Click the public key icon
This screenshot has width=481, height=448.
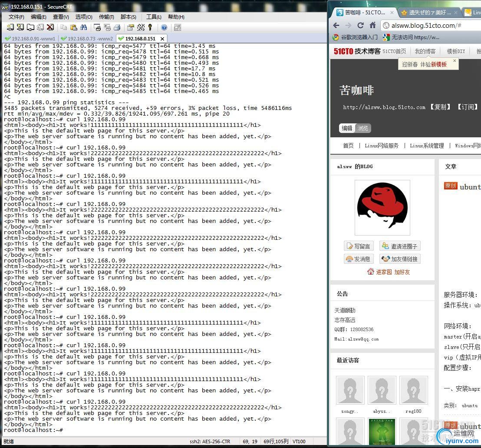[150, 28]
